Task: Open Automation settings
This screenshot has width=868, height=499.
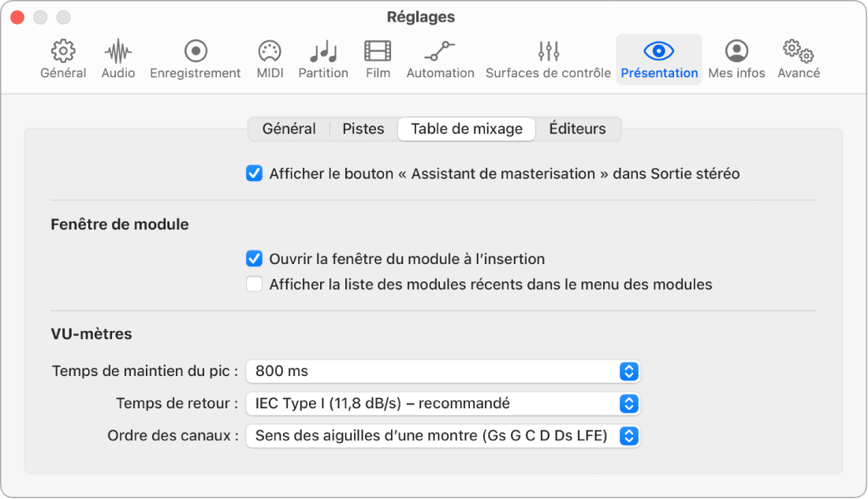Action: coord(440,58)
